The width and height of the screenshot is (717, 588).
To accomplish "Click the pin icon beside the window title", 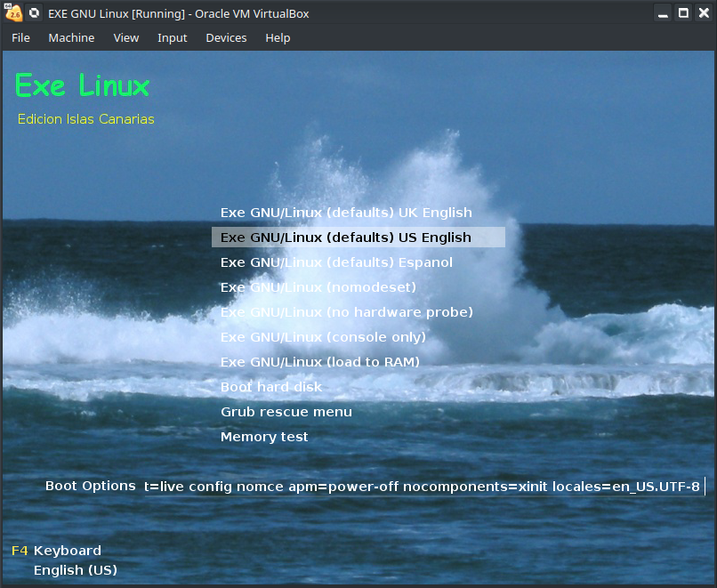I will point(35,13).
